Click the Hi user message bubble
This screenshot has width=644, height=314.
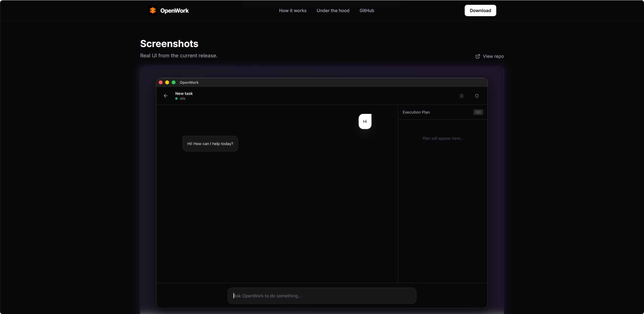click(x=365, y=122)
